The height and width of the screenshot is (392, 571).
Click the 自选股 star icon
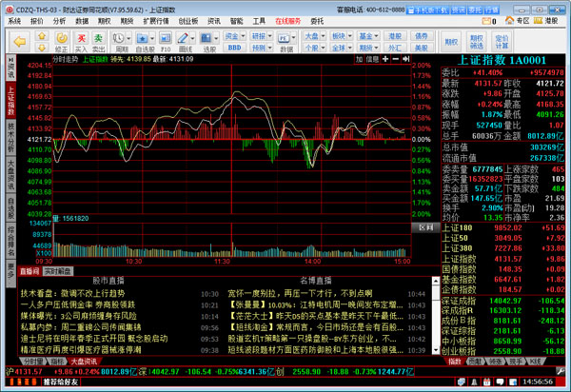pyautogui.click(x=142, y=38)
